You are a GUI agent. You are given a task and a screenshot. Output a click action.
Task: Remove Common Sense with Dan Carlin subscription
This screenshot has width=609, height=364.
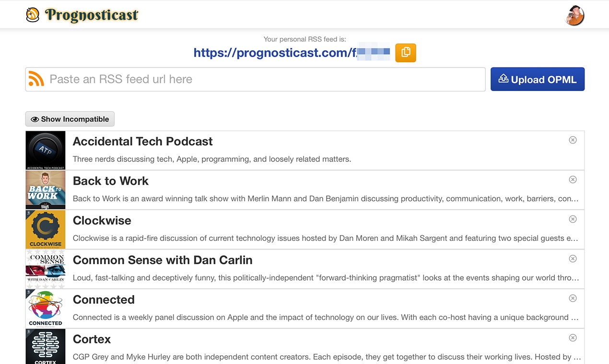pos(573,259)
